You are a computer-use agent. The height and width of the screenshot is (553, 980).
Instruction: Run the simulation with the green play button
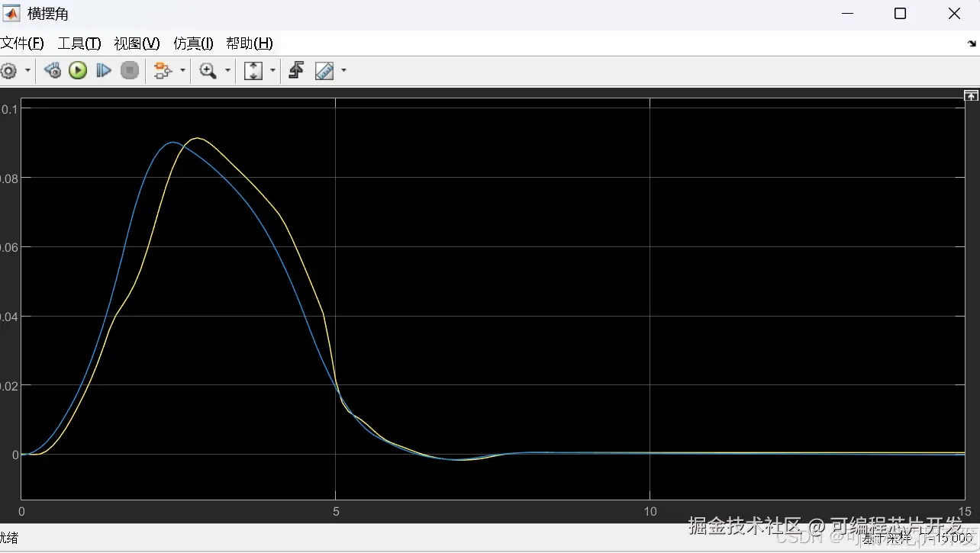[x=78, y=71]
